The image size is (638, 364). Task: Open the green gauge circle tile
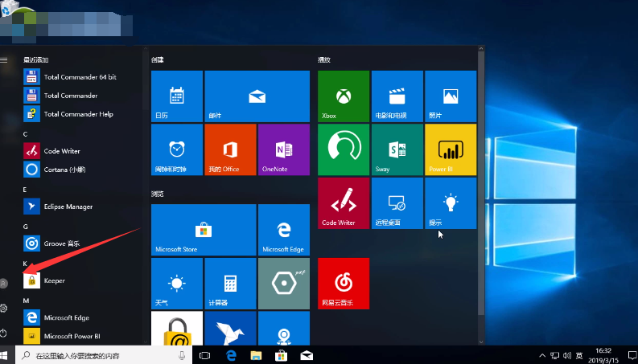click(x=344, y=149)
